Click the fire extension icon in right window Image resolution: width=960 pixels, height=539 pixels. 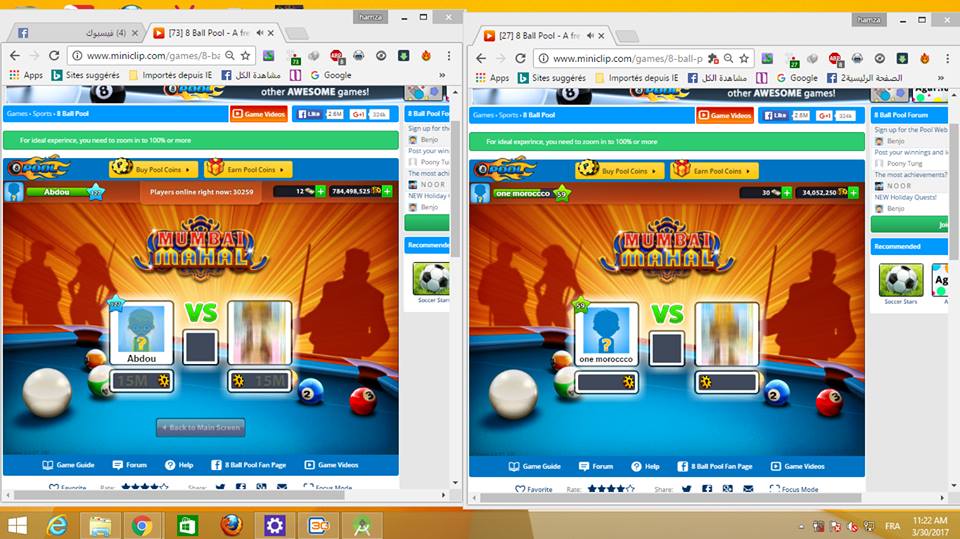pos(924,58)
